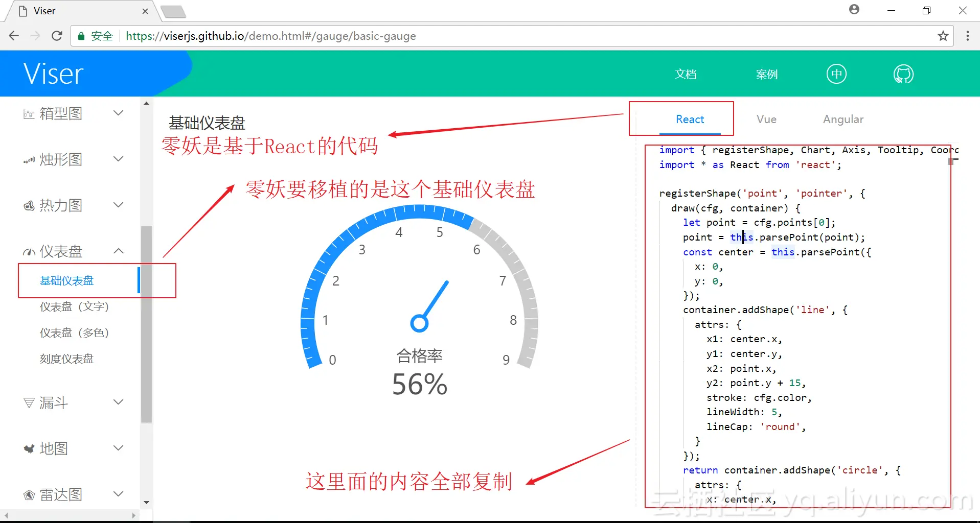Expand the 漏斗 menu section
This screenshot has height=523, width=980.
(x=118, y=402)
